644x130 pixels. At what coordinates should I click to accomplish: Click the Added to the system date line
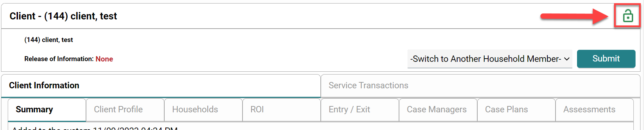pos(95,128)
